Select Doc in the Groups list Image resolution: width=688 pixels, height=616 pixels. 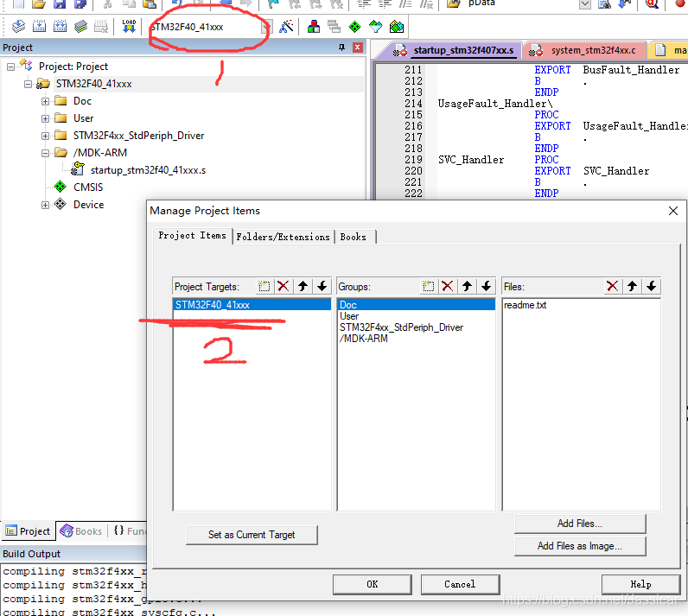click(x=416, y=305)
